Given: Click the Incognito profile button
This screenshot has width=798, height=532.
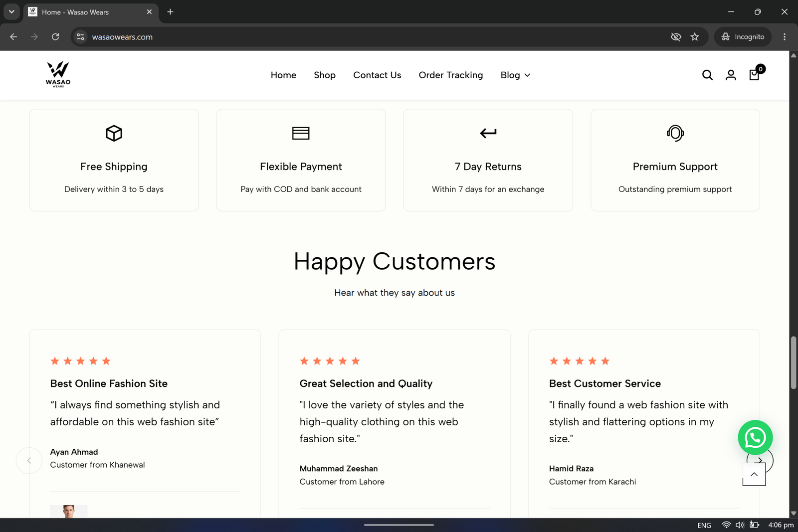Looking at the screenshot, I should [x=743, y=37].
